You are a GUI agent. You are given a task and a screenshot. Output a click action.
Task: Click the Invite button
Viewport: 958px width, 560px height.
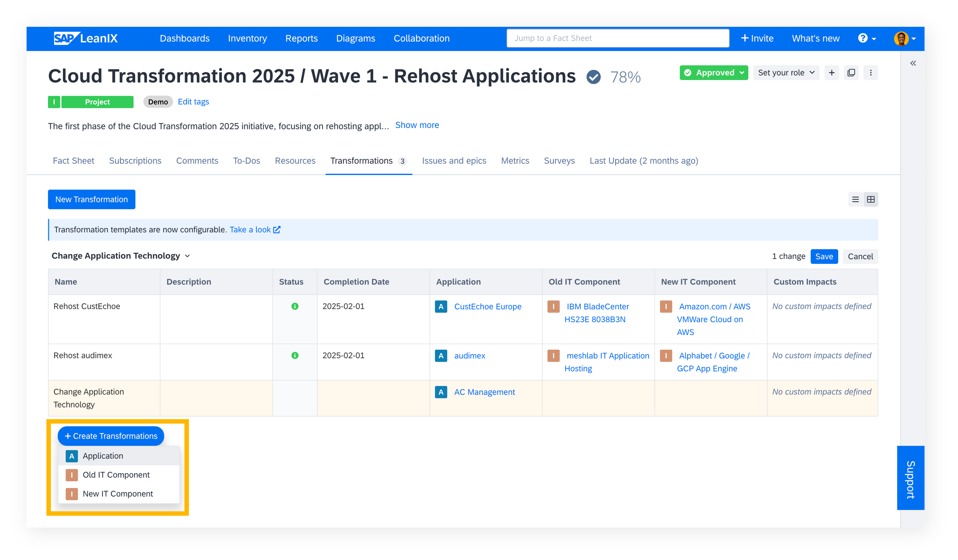point(757,38)
